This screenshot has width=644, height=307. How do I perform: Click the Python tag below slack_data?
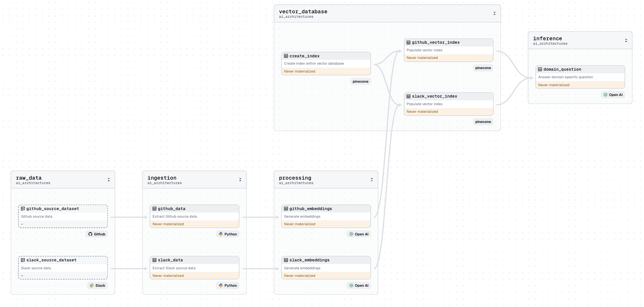[x=228, y=285]
